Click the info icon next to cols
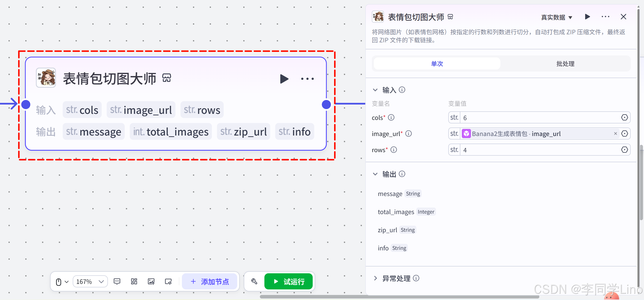644x300 pixels. click(391, 117)
